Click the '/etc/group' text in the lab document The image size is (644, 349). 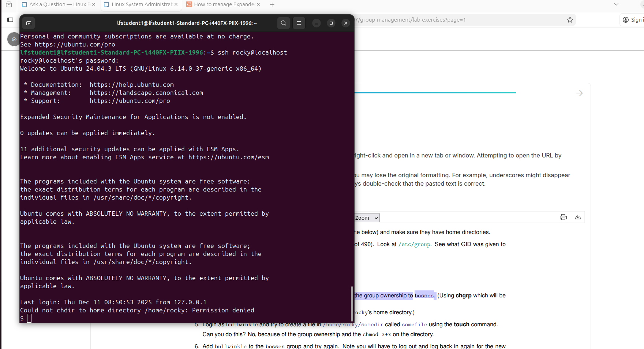pos(414,244)
